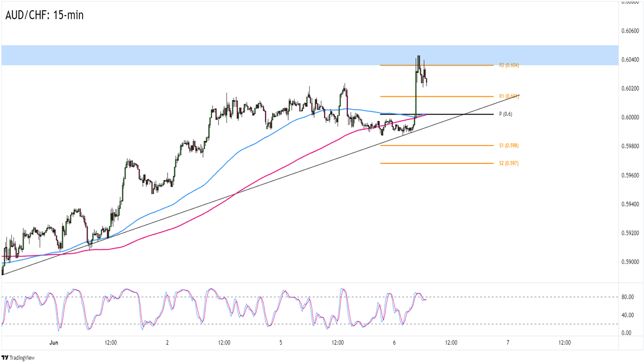Select the blue shaded resistance zone
The height and width of the screenshot is (362, 644).
[x=215, y=55]
